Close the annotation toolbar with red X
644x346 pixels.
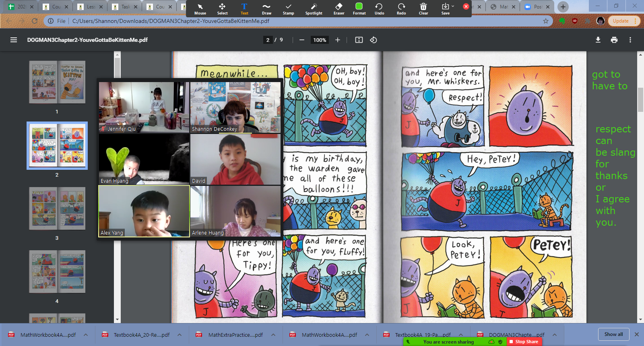point(466,6)
